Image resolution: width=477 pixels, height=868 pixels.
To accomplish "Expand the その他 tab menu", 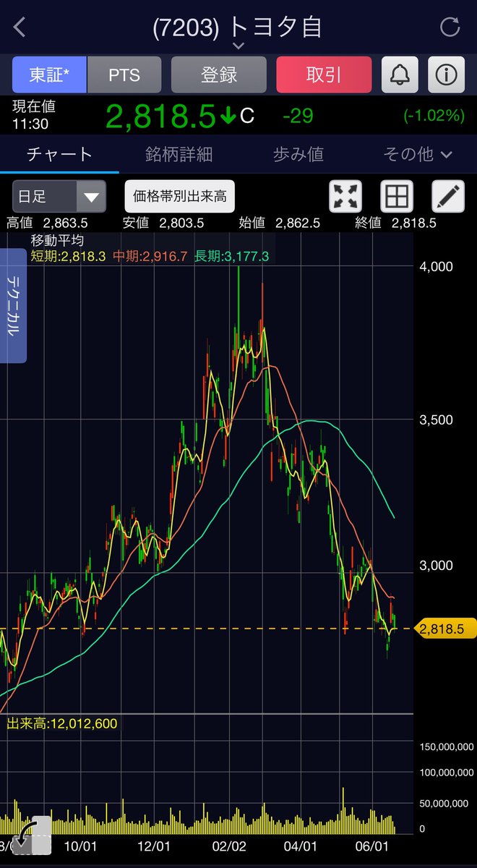I will point(418,154).
